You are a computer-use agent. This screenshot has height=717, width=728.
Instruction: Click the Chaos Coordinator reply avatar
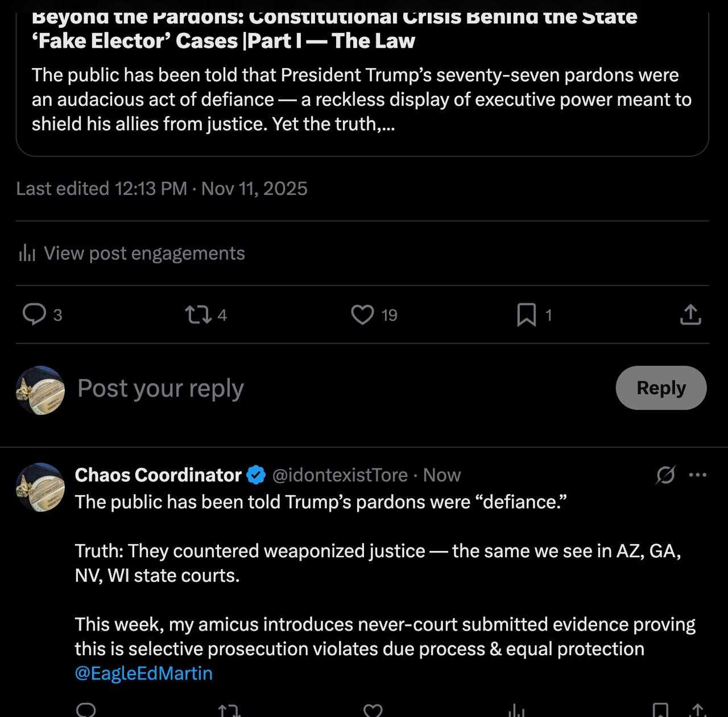[40, 487]
